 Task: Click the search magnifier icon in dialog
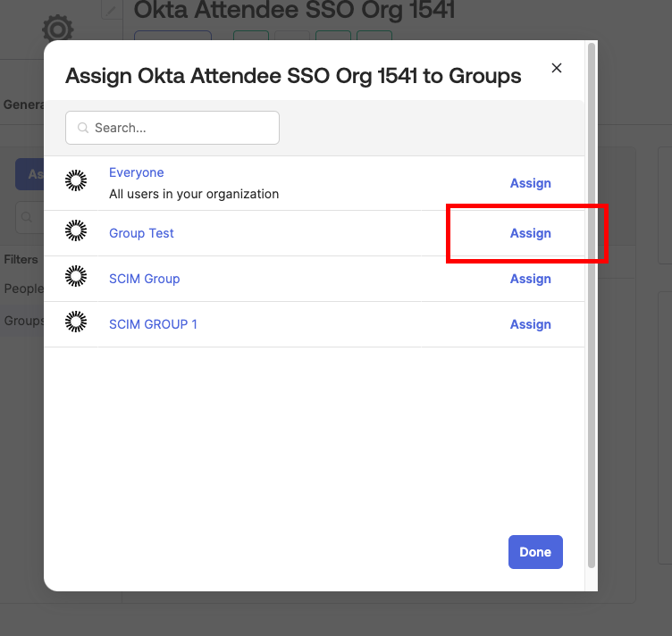click(83, 128)
